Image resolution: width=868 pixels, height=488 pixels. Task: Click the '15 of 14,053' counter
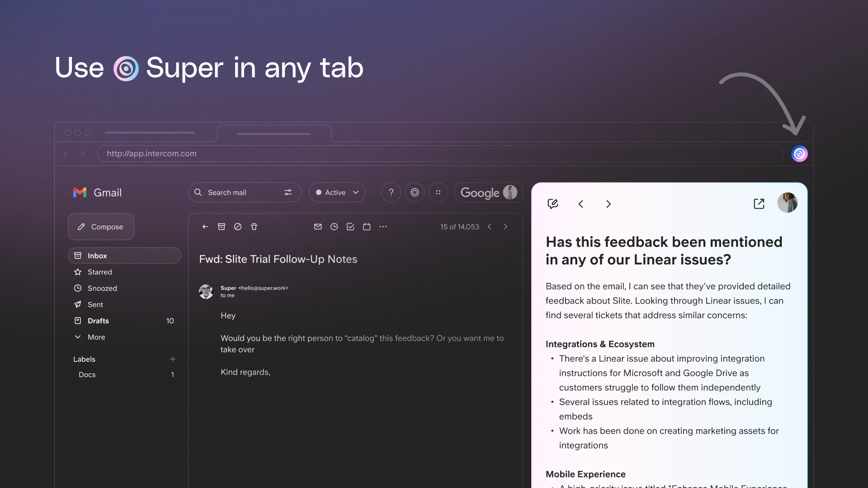coord(459,227)
